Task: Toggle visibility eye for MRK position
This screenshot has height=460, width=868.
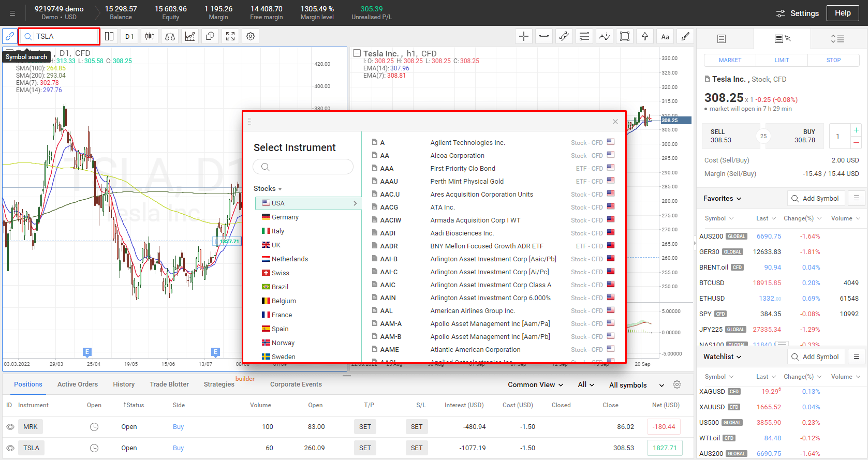Action: [x=10, y=427]
